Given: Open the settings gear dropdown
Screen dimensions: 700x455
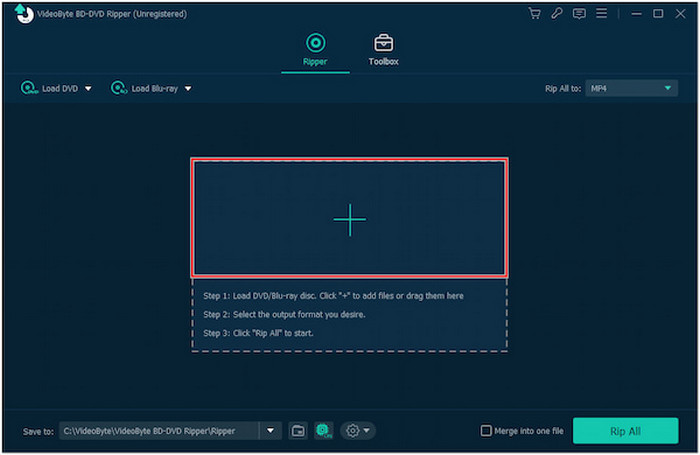Looking at the screenshot, I should click(x=357, y=430).
